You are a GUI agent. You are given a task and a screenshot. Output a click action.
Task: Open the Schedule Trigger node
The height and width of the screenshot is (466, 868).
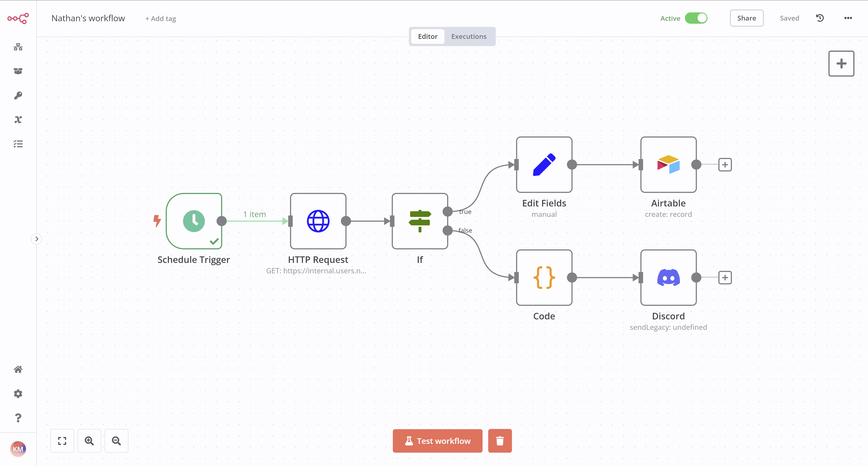tap(194, 221)
